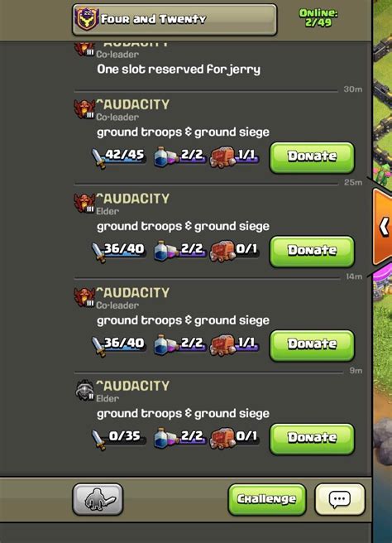Collapse chat panel with orange arrow tab
The width and height of the screenshot is (392, 543).
coord(382,227)
